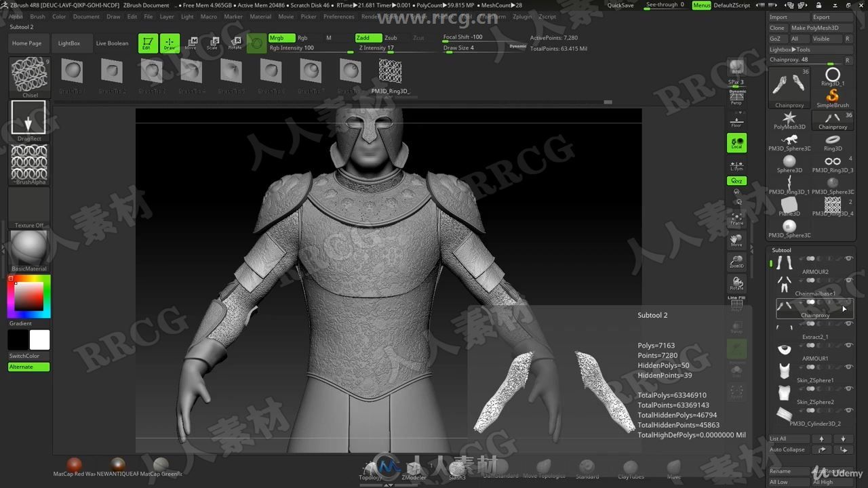Select the Move transform button

click(191, 43)
